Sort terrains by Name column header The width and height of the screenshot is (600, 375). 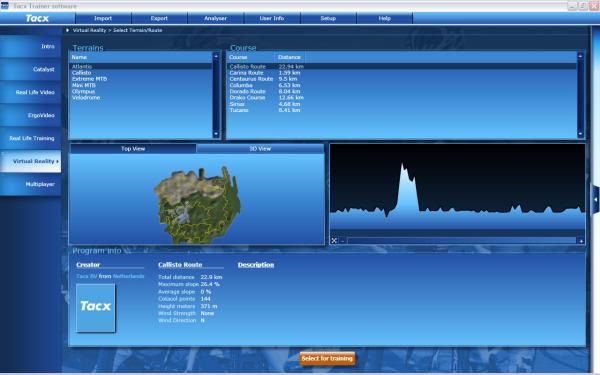click(79, 57)
